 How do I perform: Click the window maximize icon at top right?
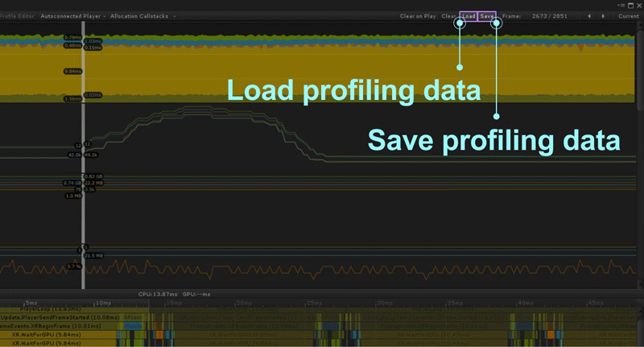click(x=630, y=5)
